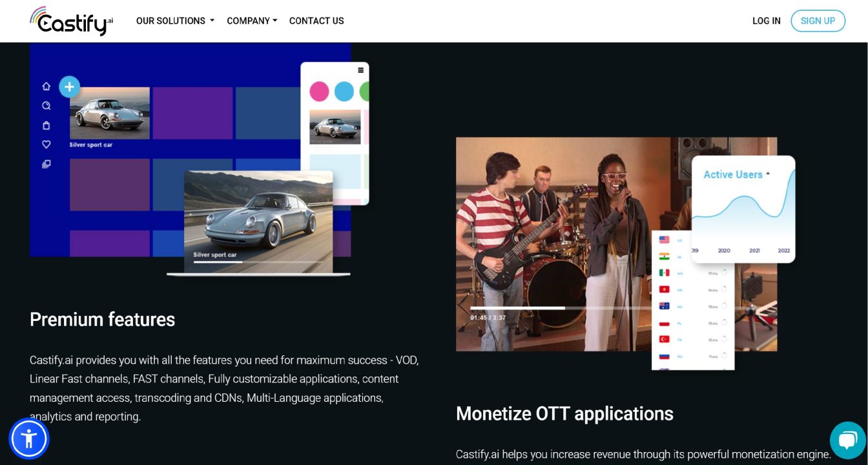
Task: Expand the Company dropdown menu
Action: [x=252, y=21]
